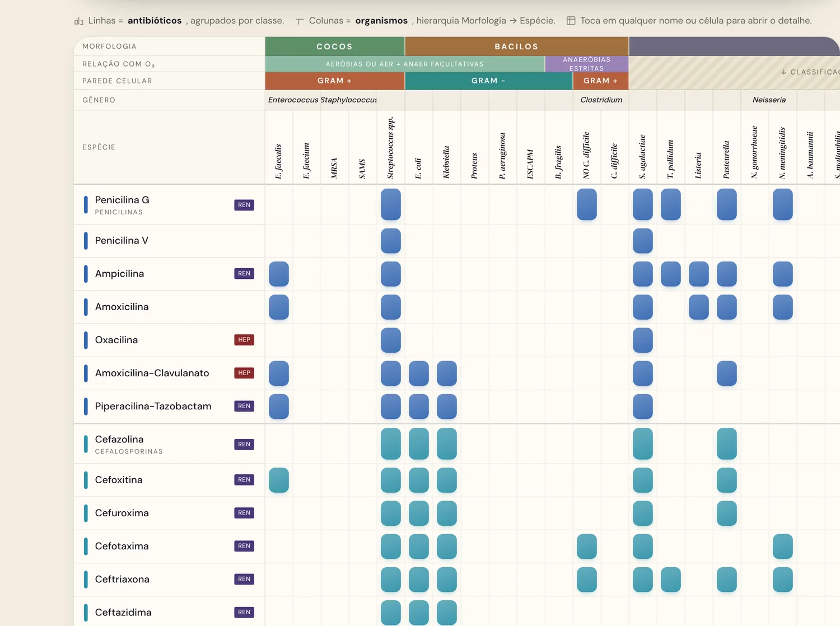Select the Aeróbias ou Aer + Anaer Facultativas band

(405, 64)
